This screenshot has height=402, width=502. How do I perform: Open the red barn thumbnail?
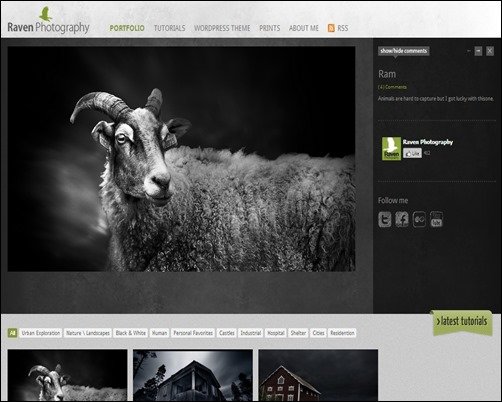(318, 375)
